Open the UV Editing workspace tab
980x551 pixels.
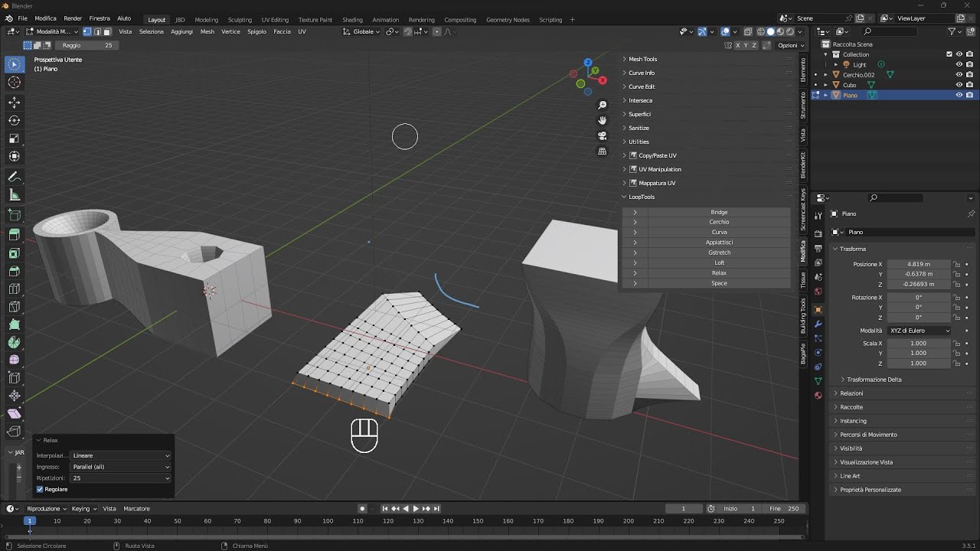pos(275,19)
